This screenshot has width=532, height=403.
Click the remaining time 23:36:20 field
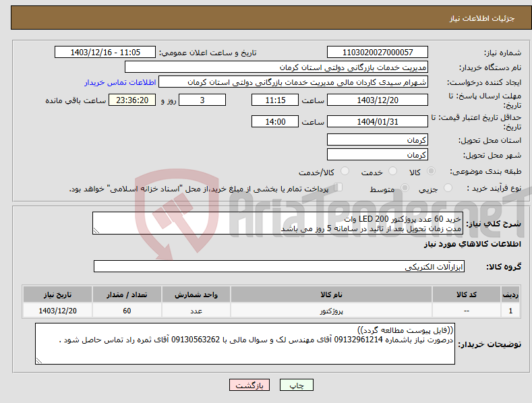(132, 100)
